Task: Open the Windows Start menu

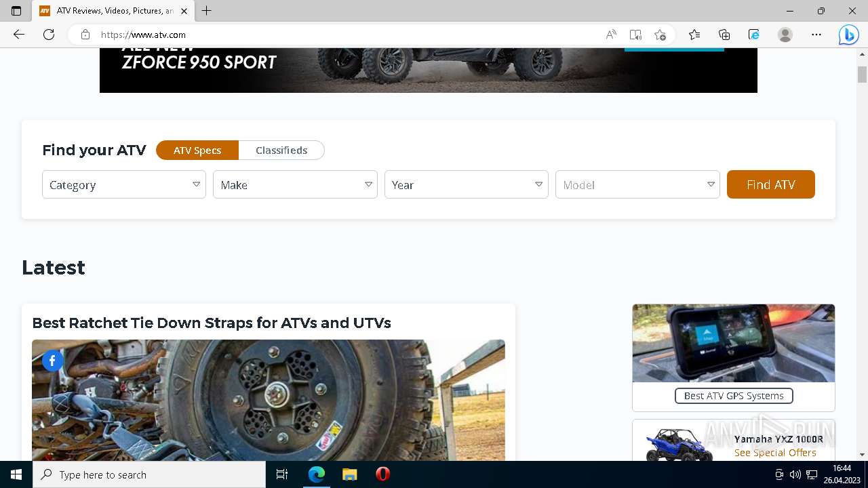Action: [x=16, y=474]
